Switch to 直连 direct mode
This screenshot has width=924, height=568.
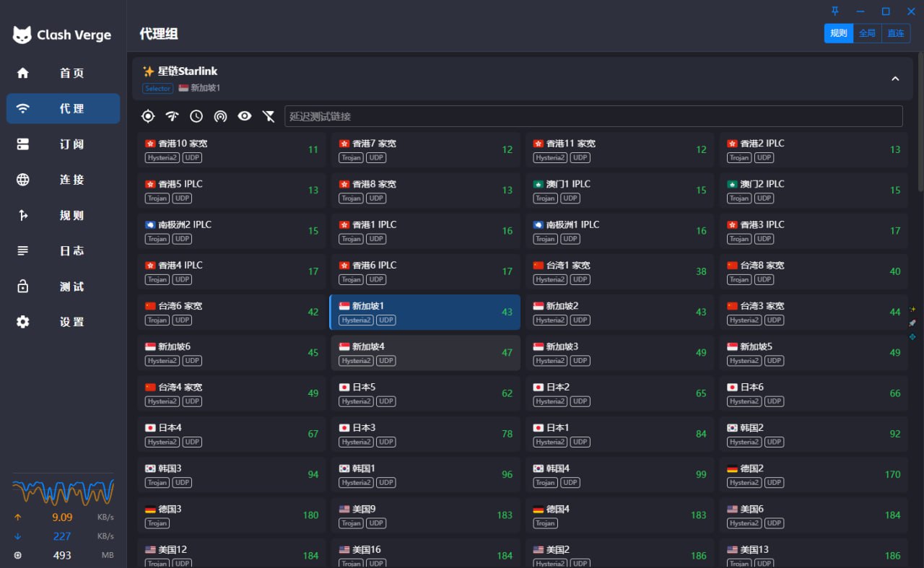coord(896,33)
